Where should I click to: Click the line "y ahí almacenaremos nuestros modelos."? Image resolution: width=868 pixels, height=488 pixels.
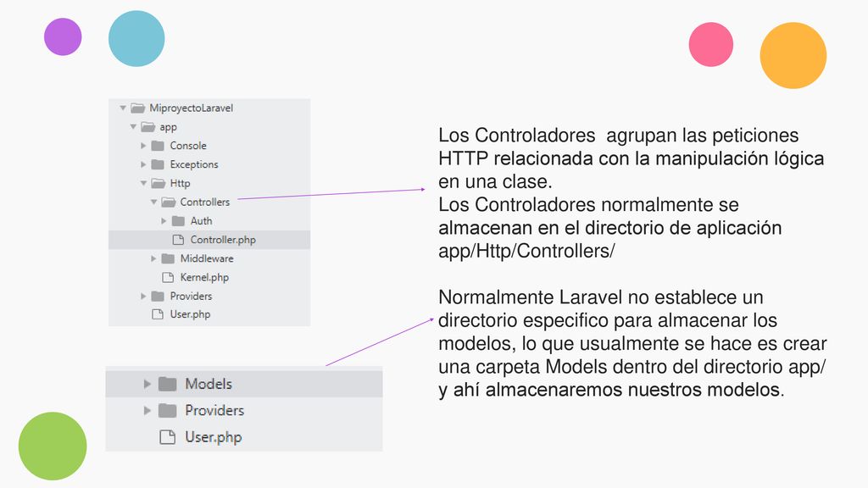[611, 390]
